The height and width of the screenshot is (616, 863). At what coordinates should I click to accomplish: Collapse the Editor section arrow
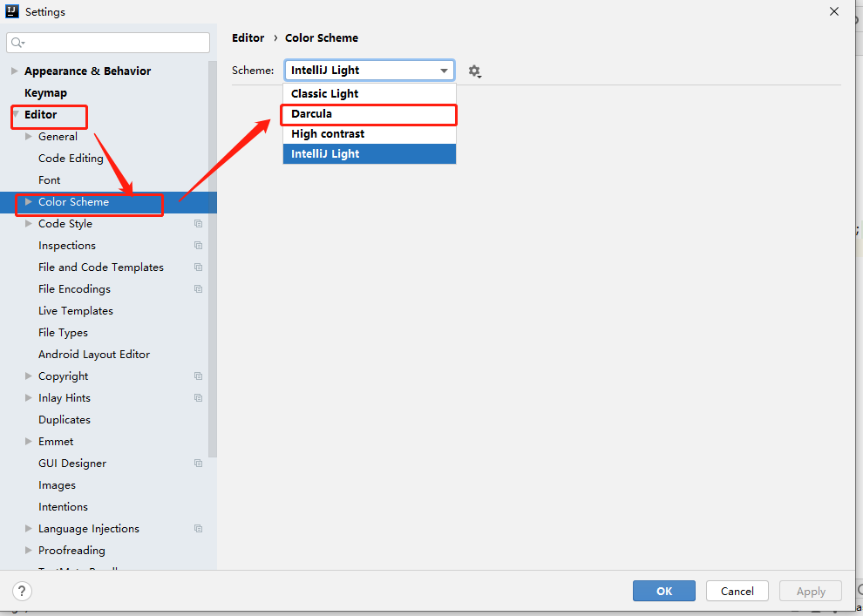pyautogui.click(x=16, y=114)
